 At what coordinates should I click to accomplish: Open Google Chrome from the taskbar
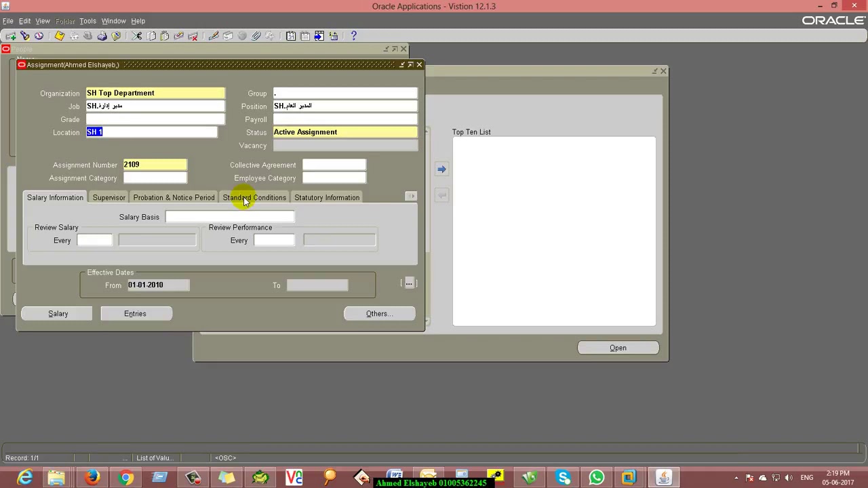(125, 478)
